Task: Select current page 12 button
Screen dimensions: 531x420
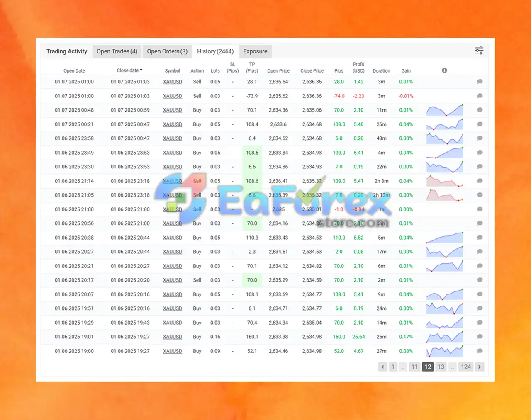Action: (428, 367)
